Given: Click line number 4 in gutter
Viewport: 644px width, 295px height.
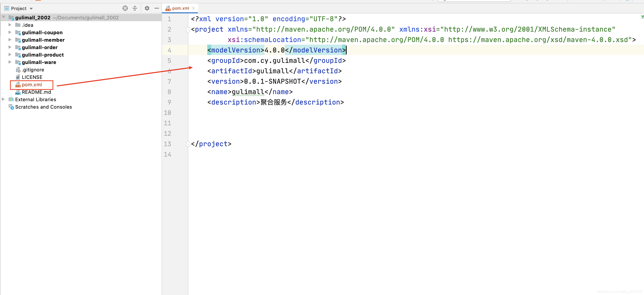Looking at the screenshot, I should point(169,50).
